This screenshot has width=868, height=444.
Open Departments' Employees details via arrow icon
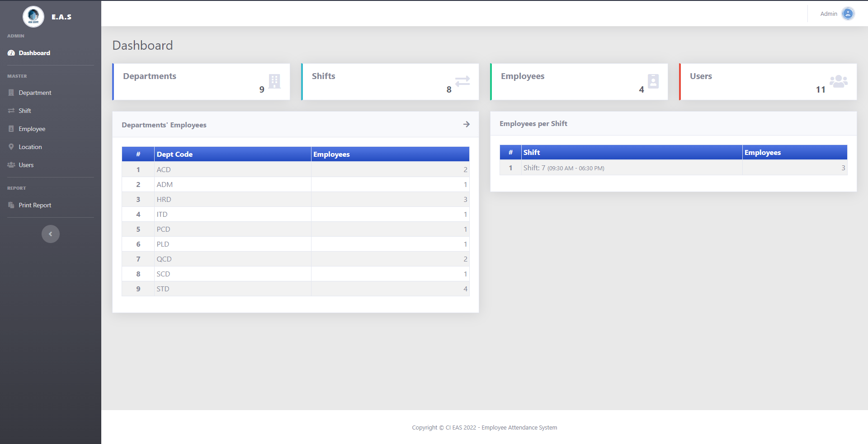[x=467, y=125]
